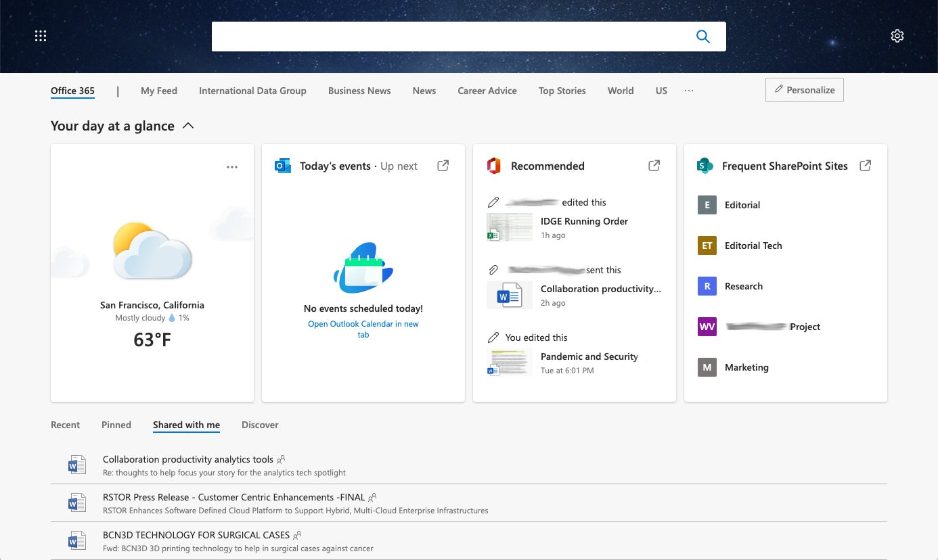The image size is (938, 560).
Task: Open the Research SharePoint site name
Action: pos(744,286)
